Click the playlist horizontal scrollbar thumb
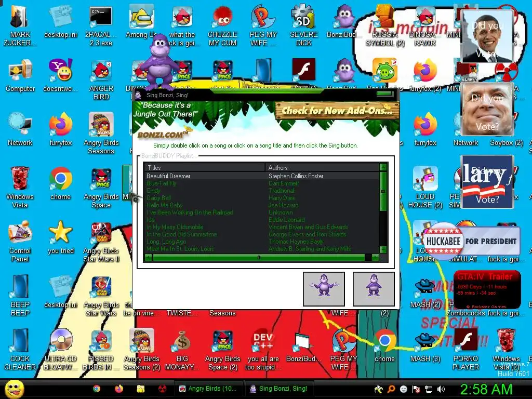 coord(259,258)
